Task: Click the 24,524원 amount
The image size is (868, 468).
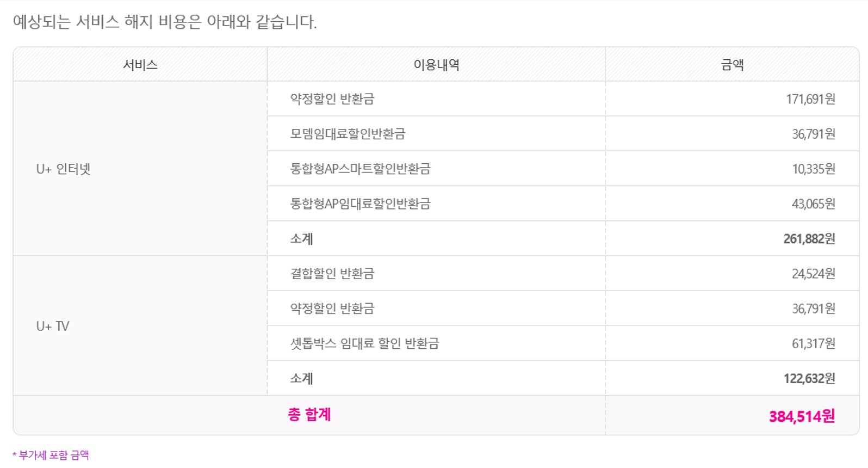Action: [x=813, y=273]
